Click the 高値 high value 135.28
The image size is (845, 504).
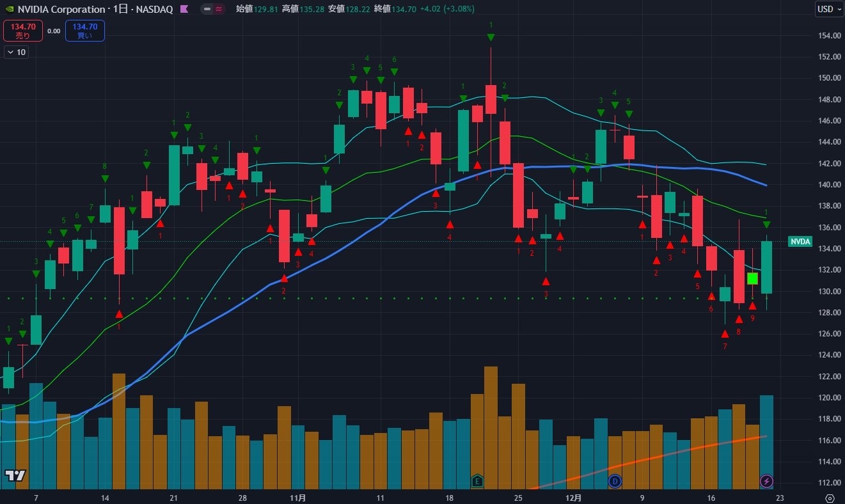tap(311, 9)
